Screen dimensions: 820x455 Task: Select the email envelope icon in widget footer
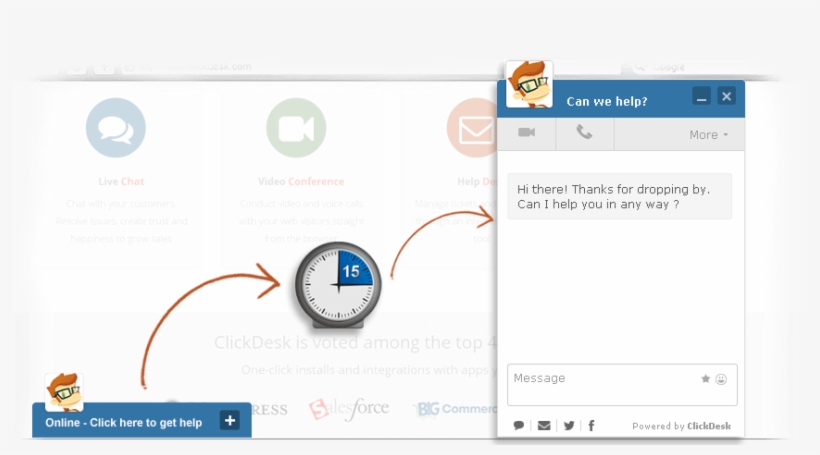click(x=544, y=426)
